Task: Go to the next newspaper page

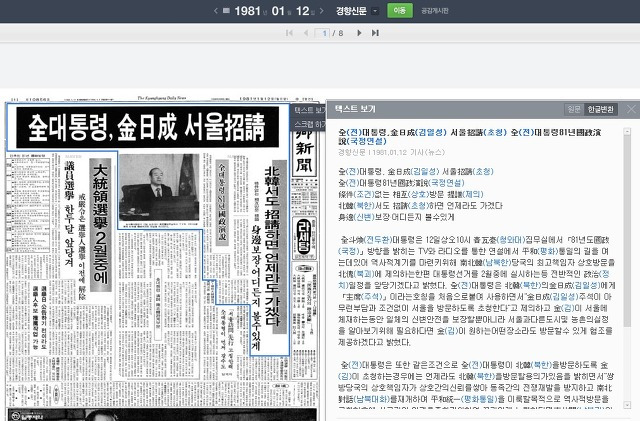Action: click(359, 33)
